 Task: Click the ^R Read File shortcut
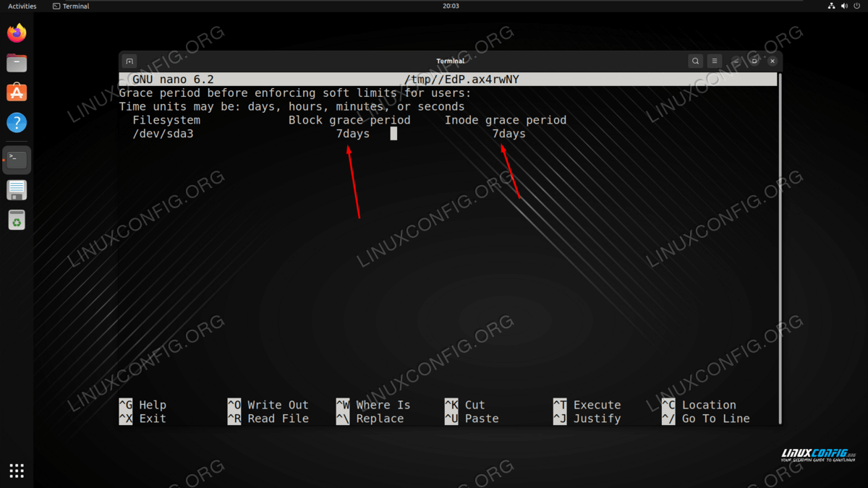[268, 419]
